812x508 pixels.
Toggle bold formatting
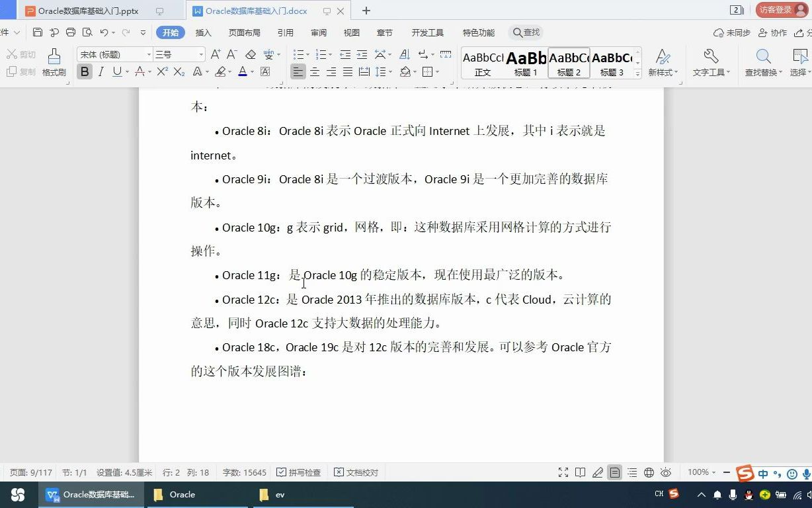click(85, 71)
